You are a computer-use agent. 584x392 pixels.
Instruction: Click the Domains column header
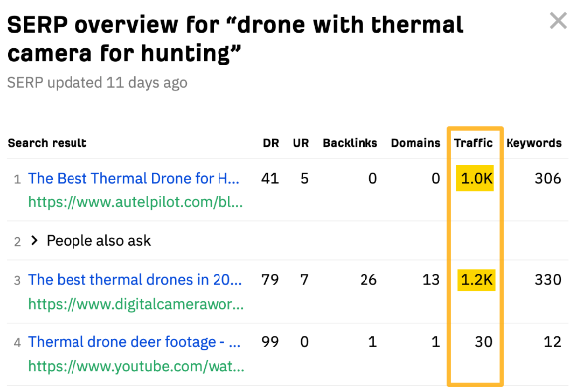415,143
